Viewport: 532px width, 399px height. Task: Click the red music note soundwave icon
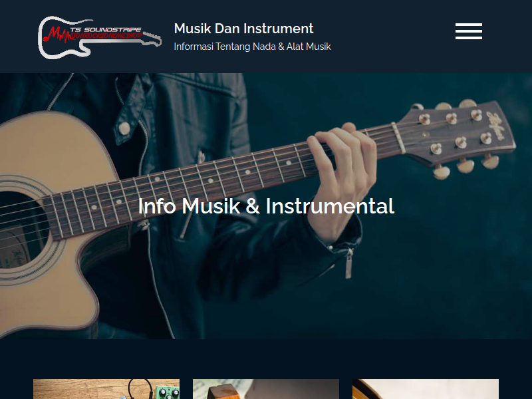58,35
